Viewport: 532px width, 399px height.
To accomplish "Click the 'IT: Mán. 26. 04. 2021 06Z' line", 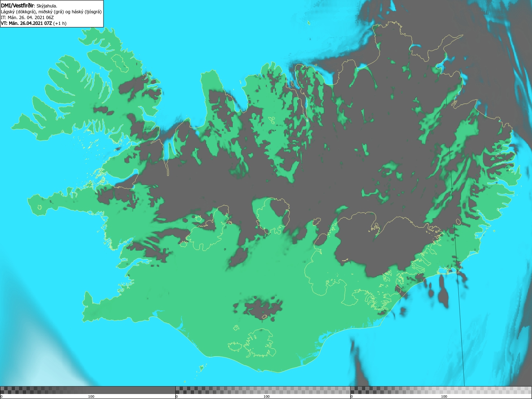I will coord(27,17).
